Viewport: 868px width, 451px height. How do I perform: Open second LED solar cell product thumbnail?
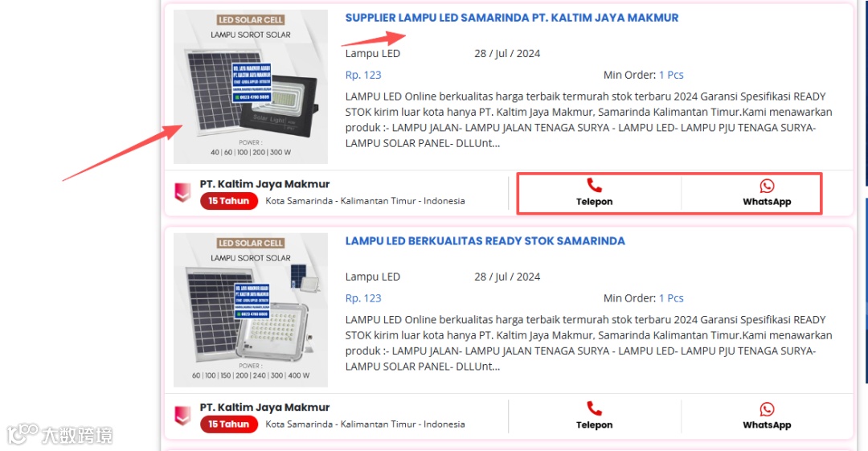click(250, 310)
